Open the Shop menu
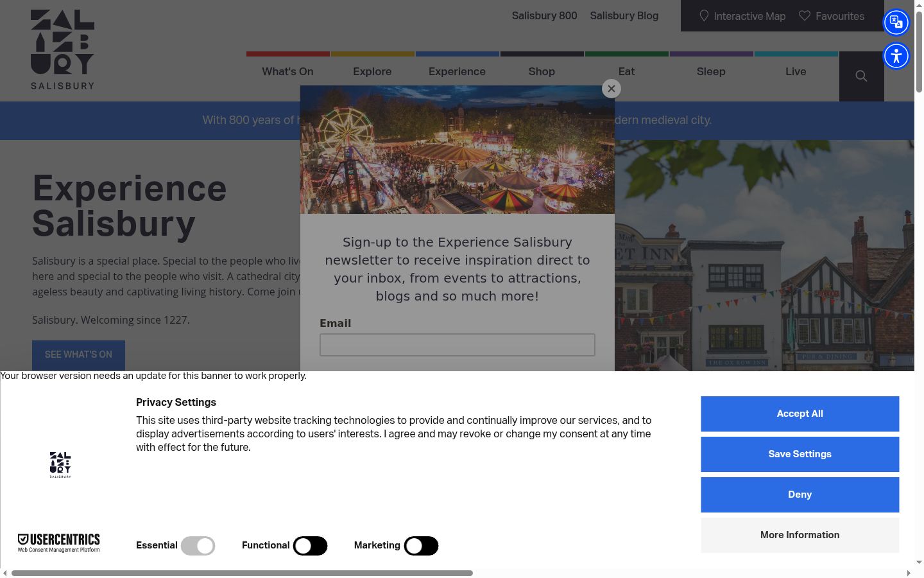The image size is (924, 578). pyautogui.click(x=542, y=71)
